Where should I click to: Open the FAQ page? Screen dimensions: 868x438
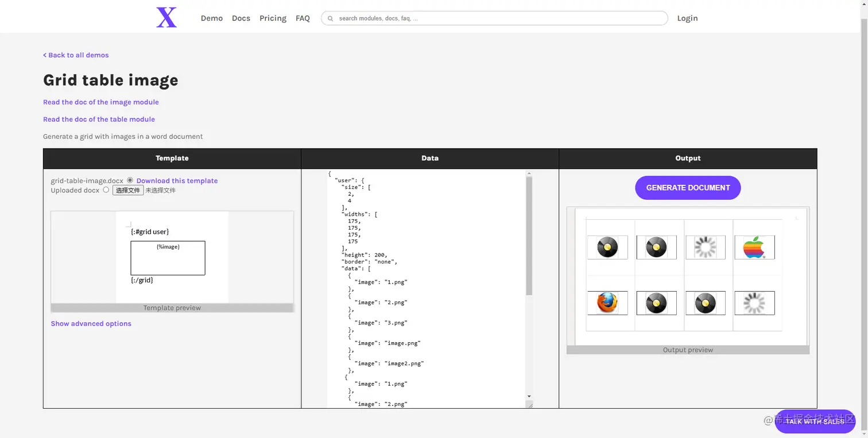click(303, 18)
